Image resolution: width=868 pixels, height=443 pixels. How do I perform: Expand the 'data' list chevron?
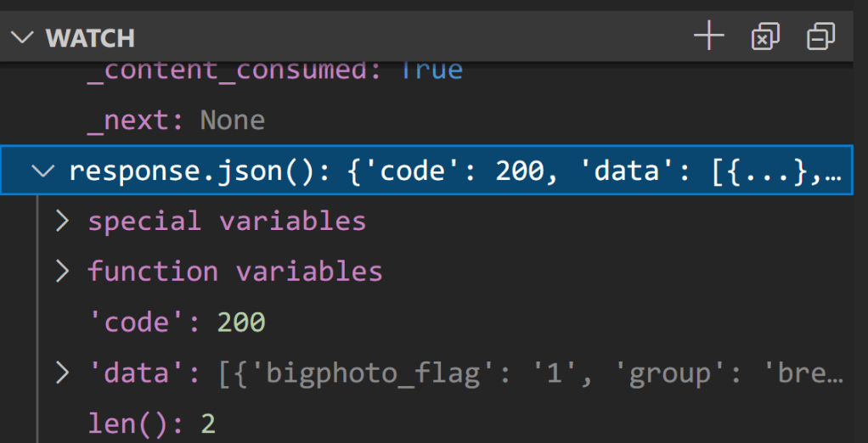[62, 373]
